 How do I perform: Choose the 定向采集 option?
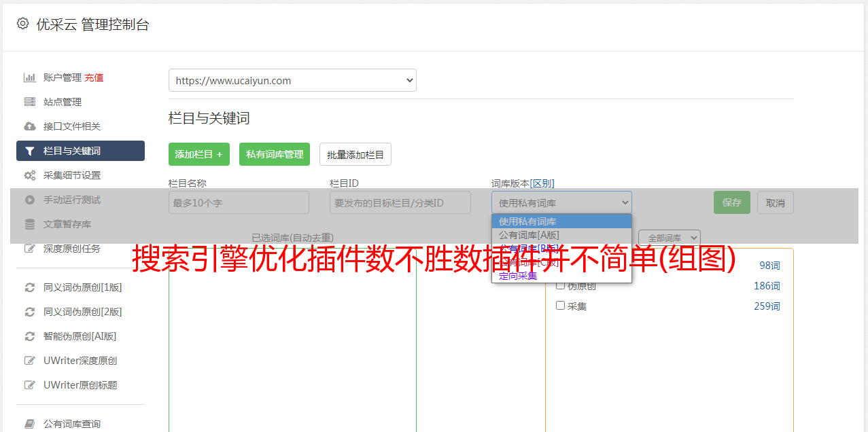[561, 276]
